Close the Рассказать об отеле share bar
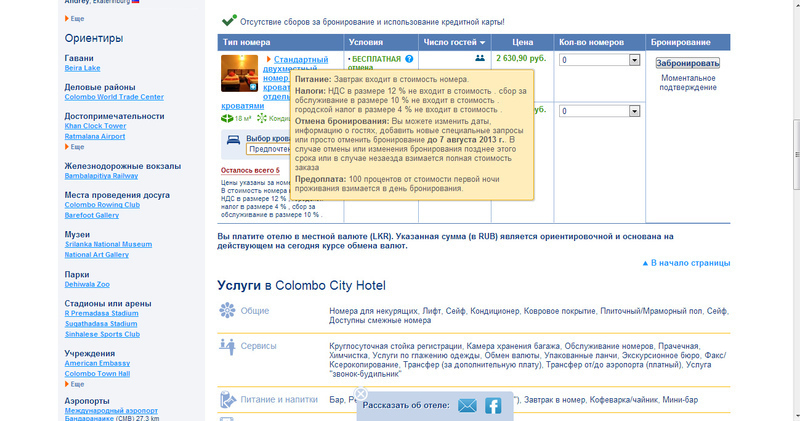The width and height of the screenshot is (800, 421). [x=361, y=394]
